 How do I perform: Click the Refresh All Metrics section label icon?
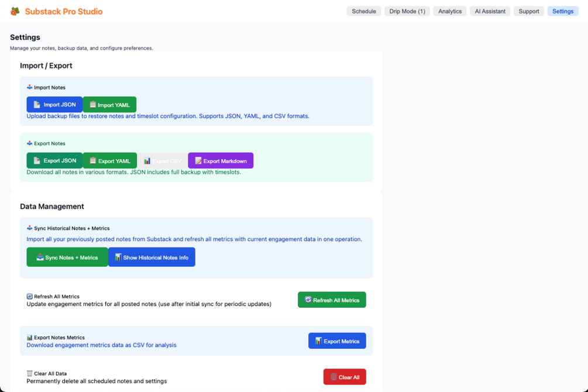click(30, 297)
